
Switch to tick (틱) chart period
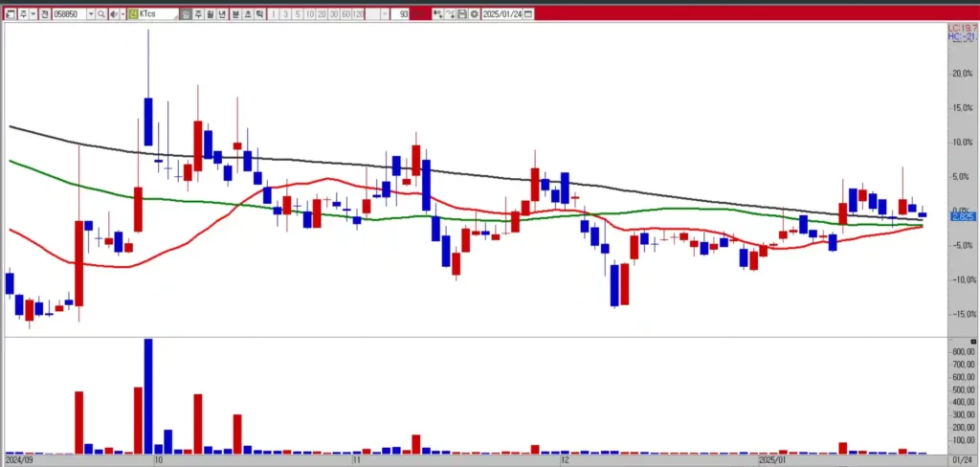click(x=259, y=14)
